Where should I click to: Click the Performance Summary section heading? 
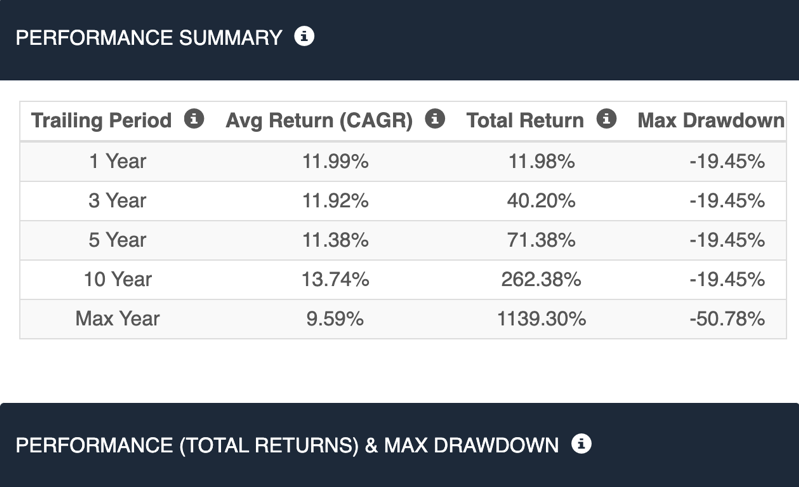[149, 38]
